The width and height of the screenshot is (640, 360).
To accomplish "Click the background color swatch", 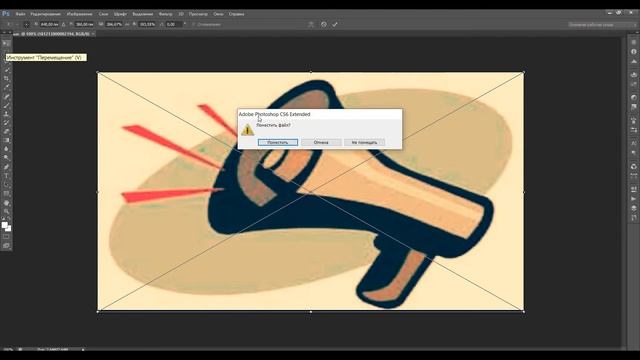I will point(9,229).
